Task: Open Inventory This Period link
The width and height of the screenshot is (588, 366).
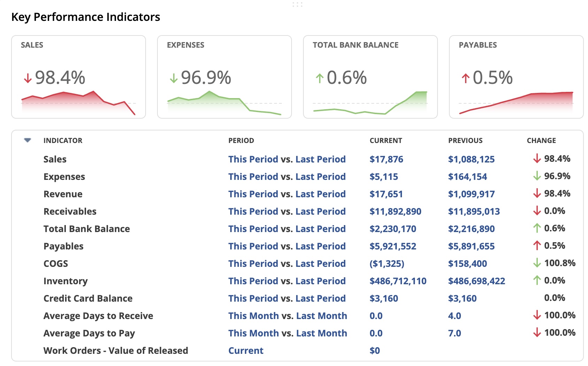Action: click(253, 281)
